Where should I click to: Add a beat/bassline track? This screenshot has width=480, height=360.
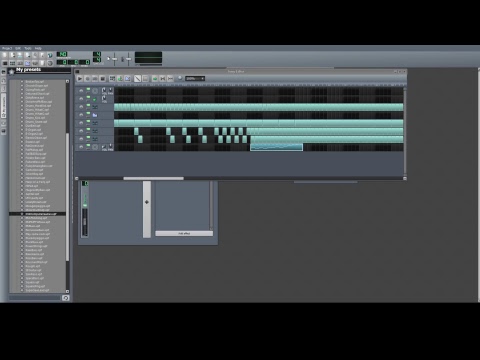[112, 79]
